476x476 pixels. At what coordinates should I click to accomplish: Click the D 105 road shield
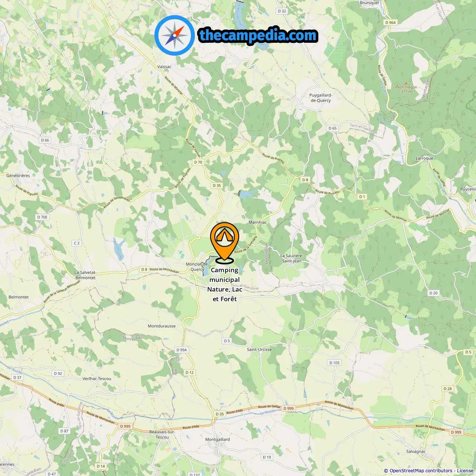[334, 363]
